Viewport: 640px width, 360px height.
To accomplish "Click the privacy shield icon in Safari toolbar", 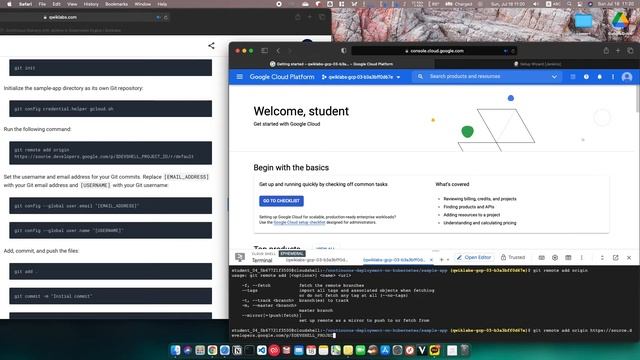I will point(343,51).
